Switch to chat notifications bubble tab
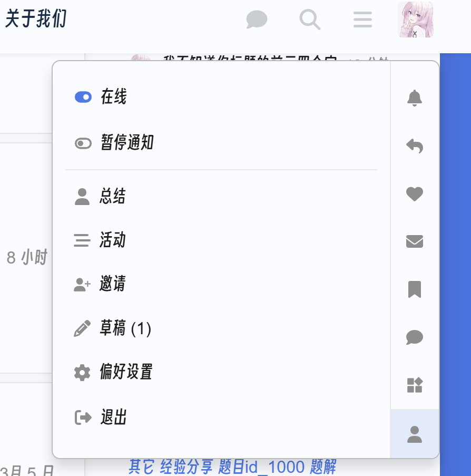 415,337
